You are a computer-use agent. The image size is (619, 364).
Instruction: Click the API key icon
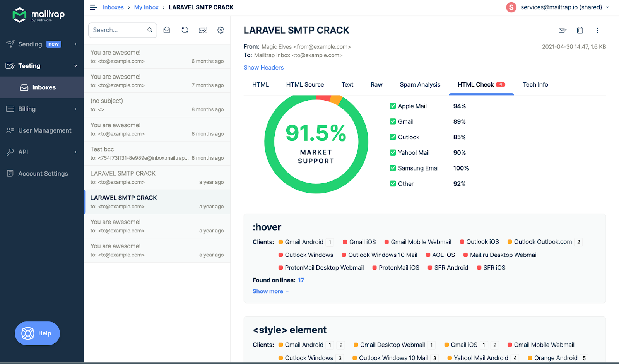pyautogui.click(x=10, y=152)
